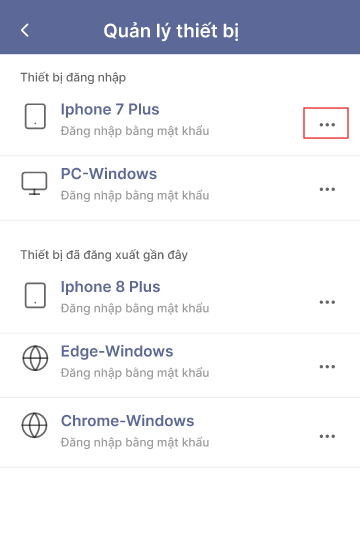The height and width of the screenshot is (547, 360).
Task: Select the Edge-Windows device name
Action: (x=117, y=352)
